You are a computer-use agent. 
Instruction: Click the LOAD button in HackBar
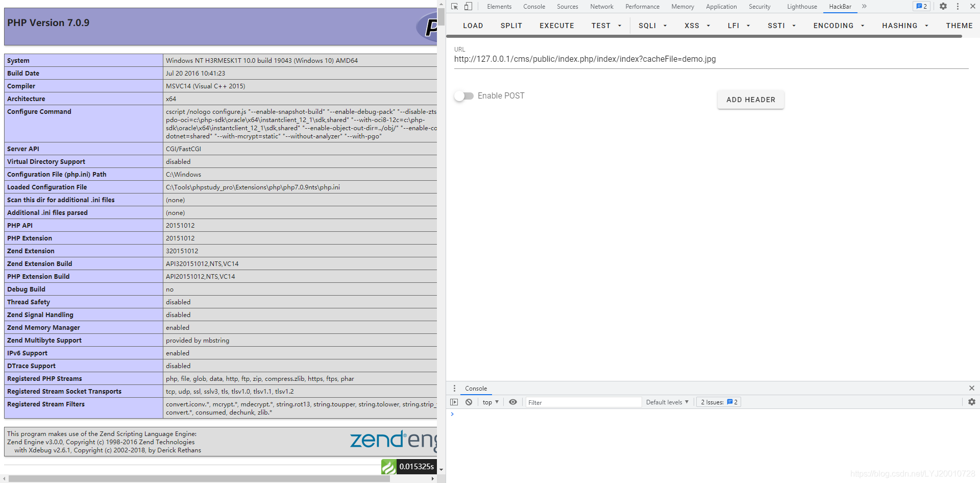[473, 26]
